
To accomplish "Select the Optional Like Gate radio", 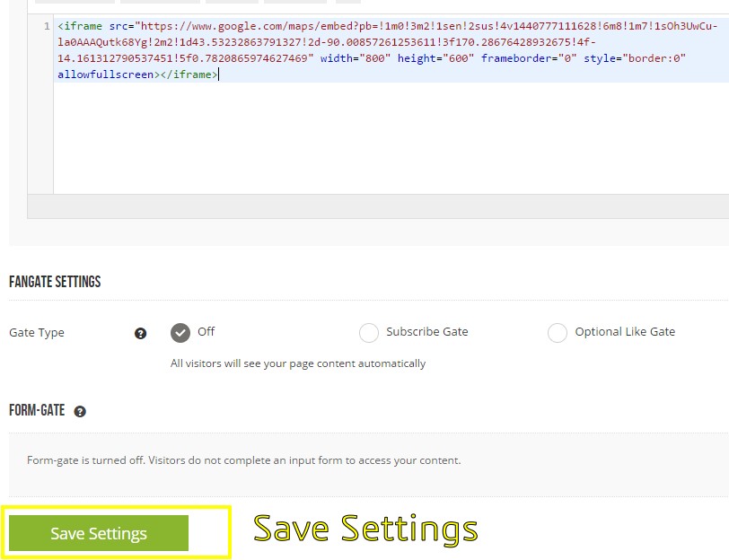I will 557,333.
